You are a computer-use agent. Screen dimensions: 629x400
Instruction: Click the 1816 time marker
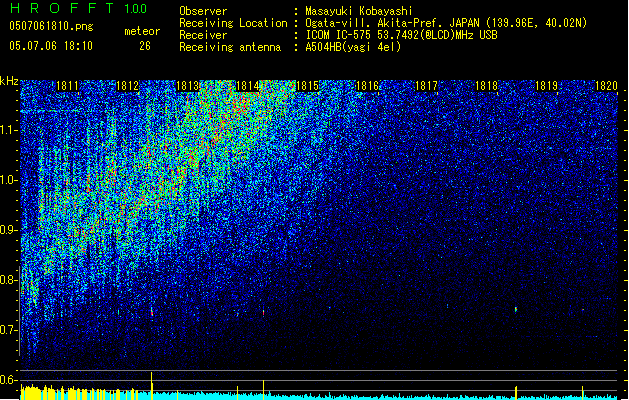pos(367,85)
